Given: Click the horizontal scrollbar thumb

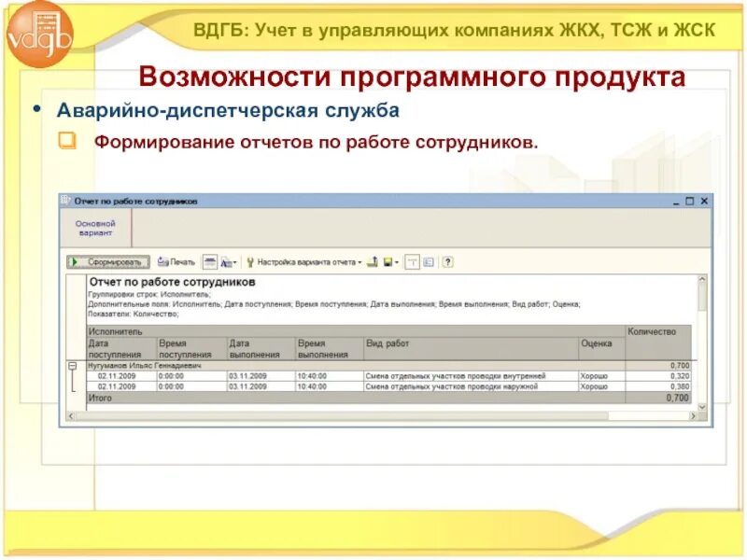Looking at the screenshot, I should pyautogui.click(x=342, y=416).
